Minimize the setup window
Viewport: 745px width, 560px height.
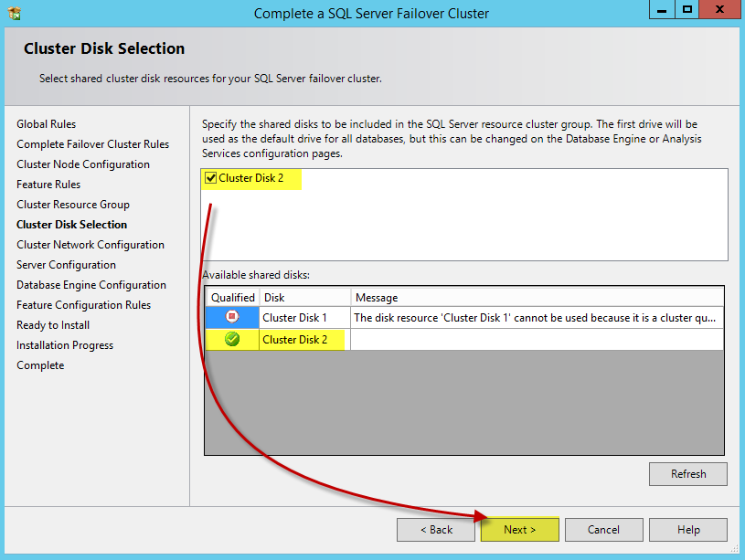pyautogui.click(x=662, y=9)
